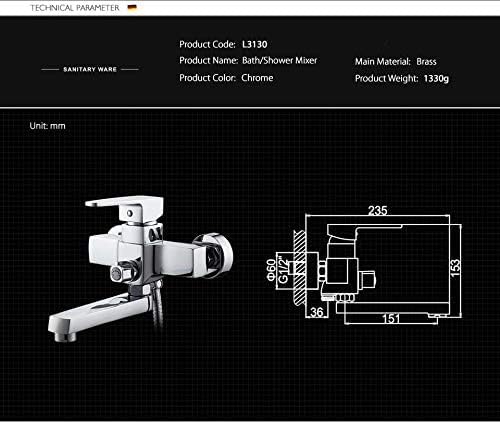This screenshot has width=500, height=422.
Task: Click the Product Code label
Action: pos(207,44)
